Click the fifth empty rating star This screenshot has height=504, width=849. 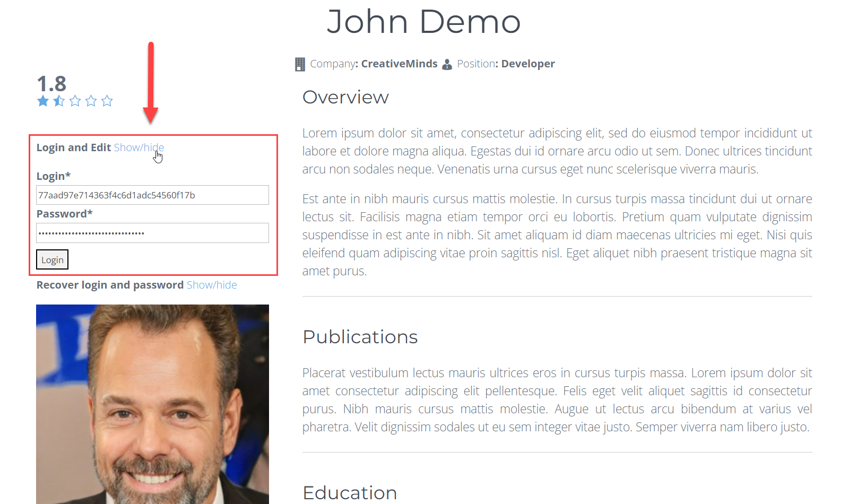click(x=107, y=101)
